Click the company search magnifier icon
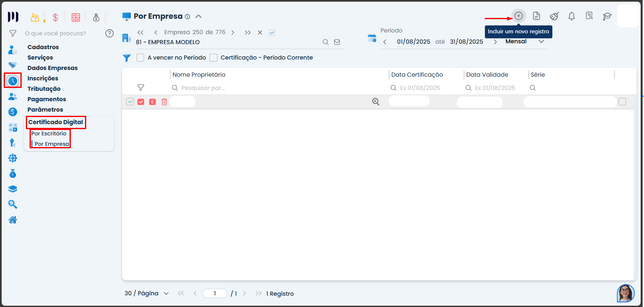Viewport: 644px width, 307px height. (326, 42)
